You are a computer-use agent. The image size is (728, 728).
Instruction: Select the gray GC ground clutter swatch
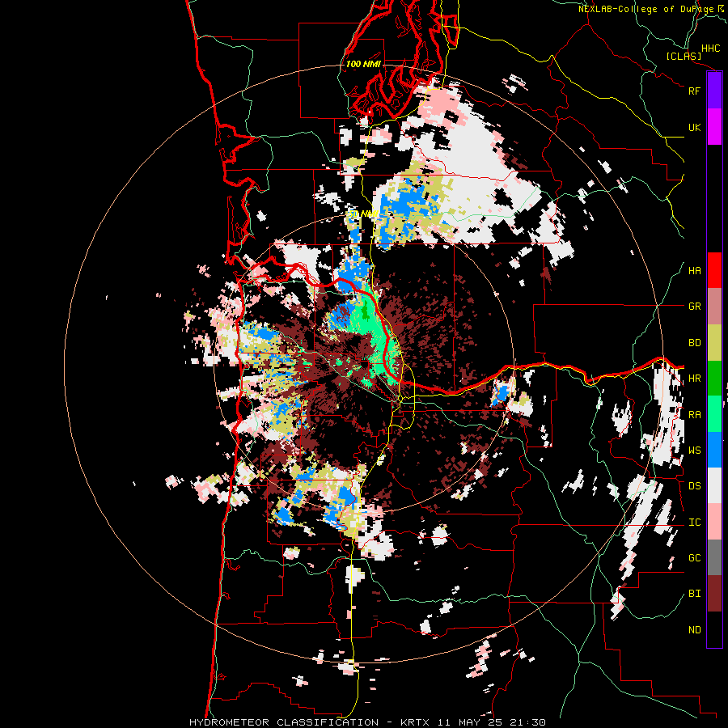point(714,557)
